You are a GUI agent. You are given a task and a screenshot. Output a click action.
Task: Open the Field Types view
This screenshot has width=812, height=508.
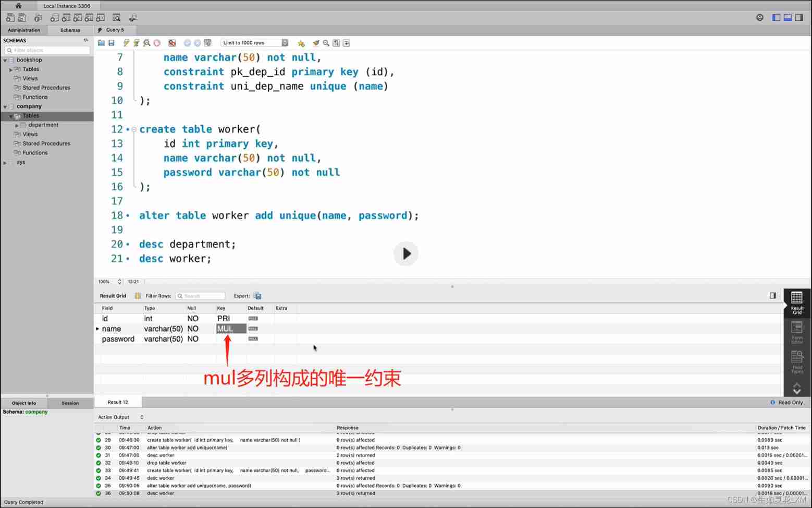tap(797, 362)
